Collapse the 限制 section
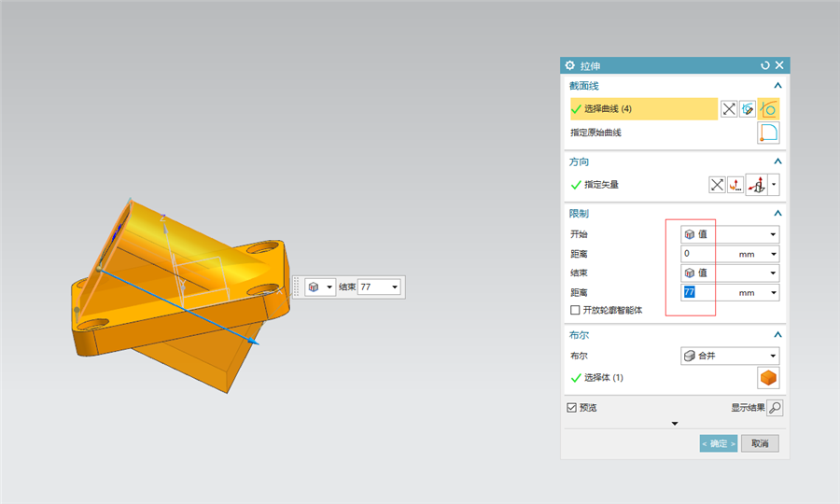 pos(777,213)
